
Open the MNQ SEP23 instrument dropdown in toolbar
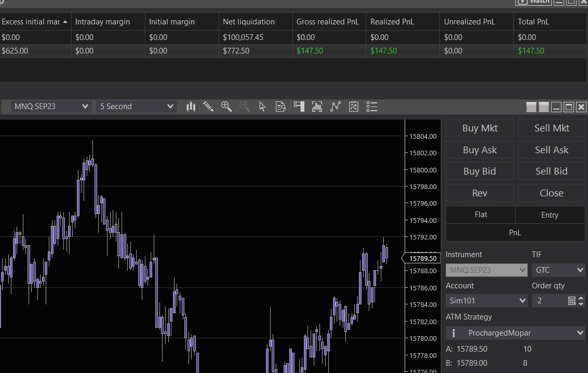coord(51,106)
